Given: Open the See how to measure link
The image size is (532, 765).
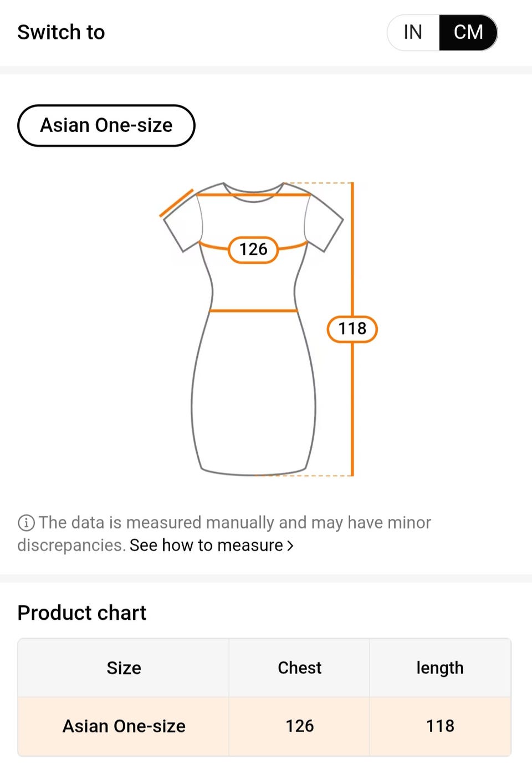Looking at the screenshot, I should (x=206, y=545).
